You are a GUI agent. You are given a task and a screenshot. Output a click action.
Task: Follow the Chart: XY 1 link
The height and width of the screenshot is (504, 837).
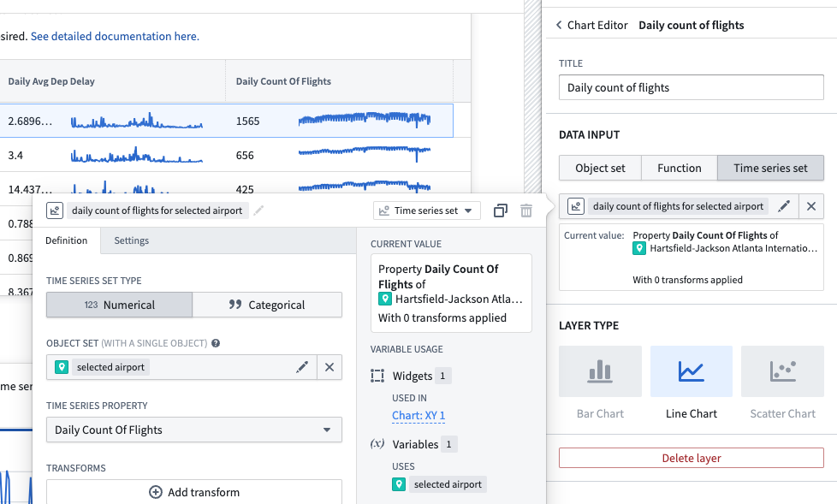[418, 415]
